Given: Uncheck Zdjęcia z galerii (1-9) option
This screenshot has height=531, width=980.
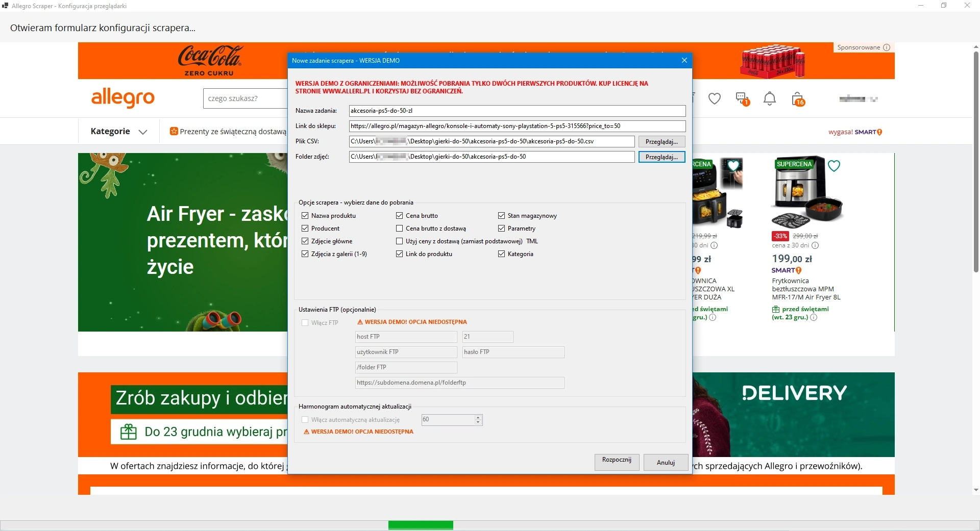Looking at the screenshot, I should click(x=305, y=254).
